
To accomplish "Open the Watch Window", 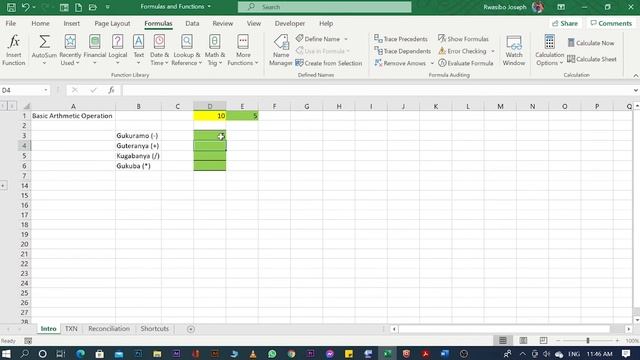I will click(x=514, y=50).
